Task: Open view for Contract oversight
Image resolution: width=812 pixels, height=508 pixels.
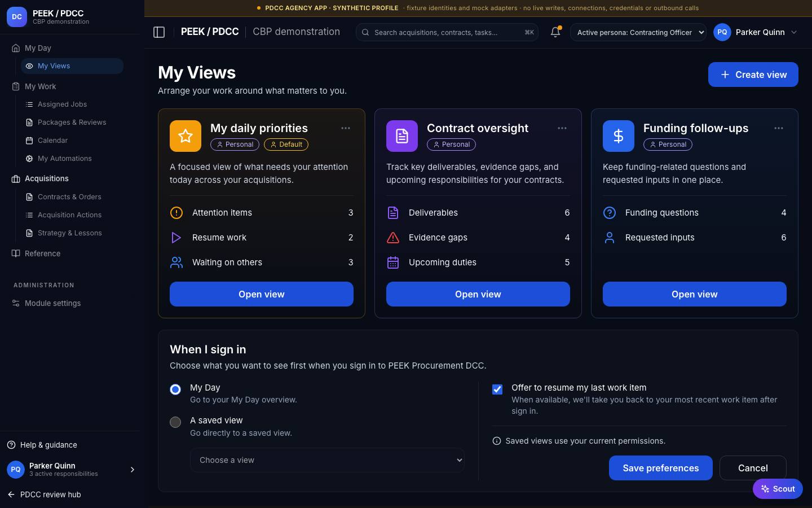Action: (478, 294)
